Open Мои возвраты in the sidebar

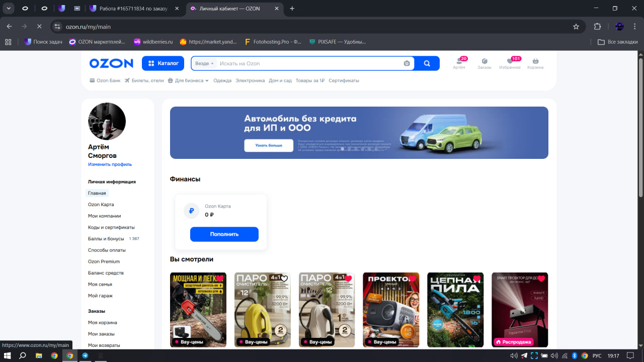(104, 345)
